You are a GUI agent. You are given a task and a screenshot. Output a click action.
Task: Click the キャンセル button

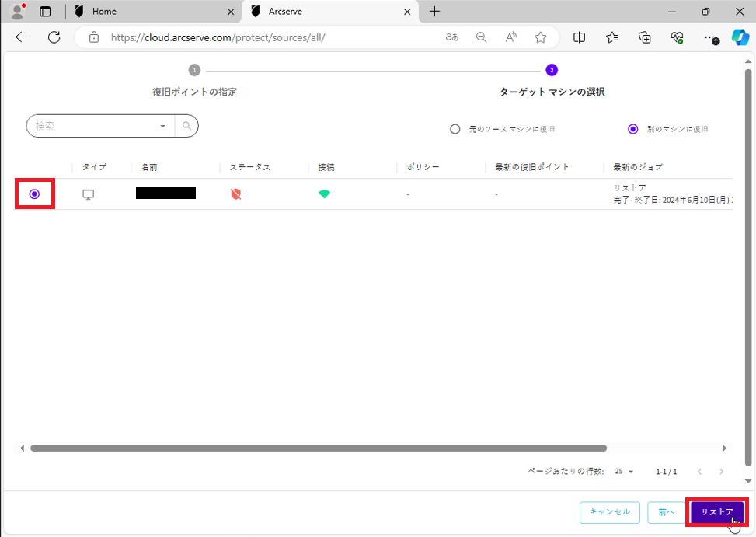pos(610,512)
